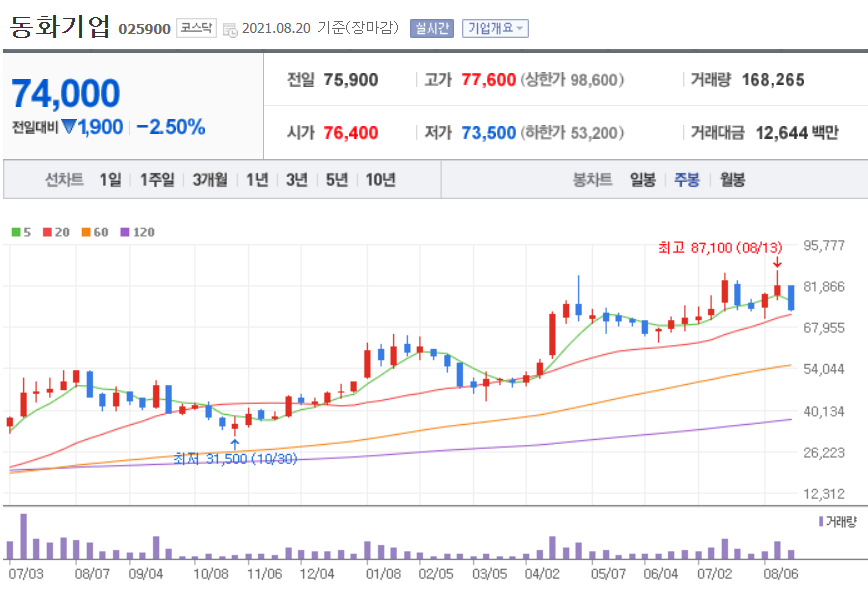Select the 5년 line chart tab
Viewport: 868px width, 591px height.
(337, 179)
